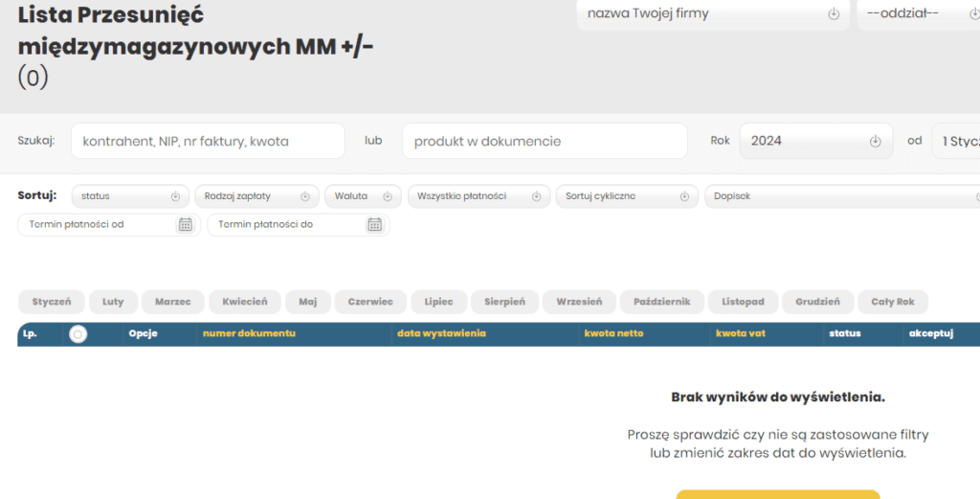
Task: Choose the Październik month tab
Action: coord(661,302)
